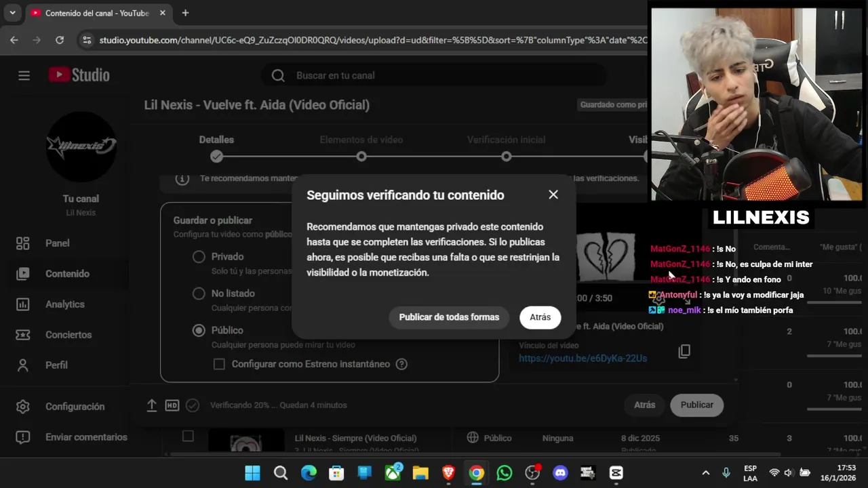This screenshot has width=868, height=488.
Task: Click the feedback exclamation icon
Action: point(23,437)
